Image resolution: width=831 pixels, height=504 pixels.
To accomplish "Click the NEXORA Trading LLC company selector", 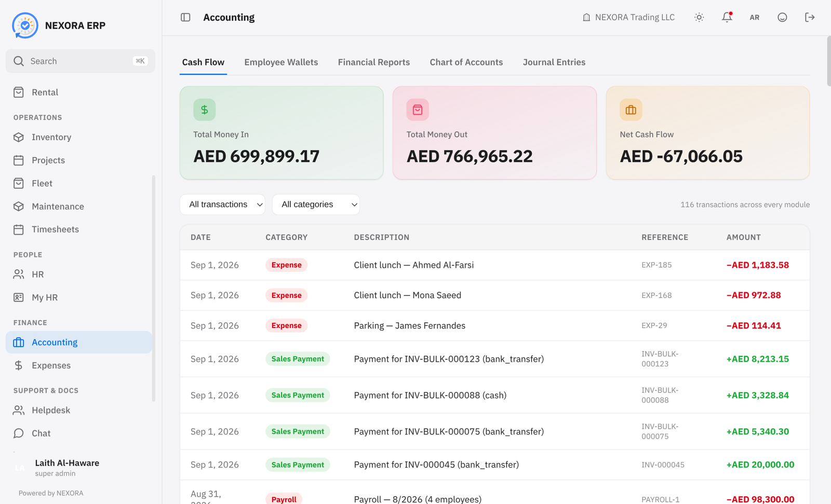I will tap(628, 17).
